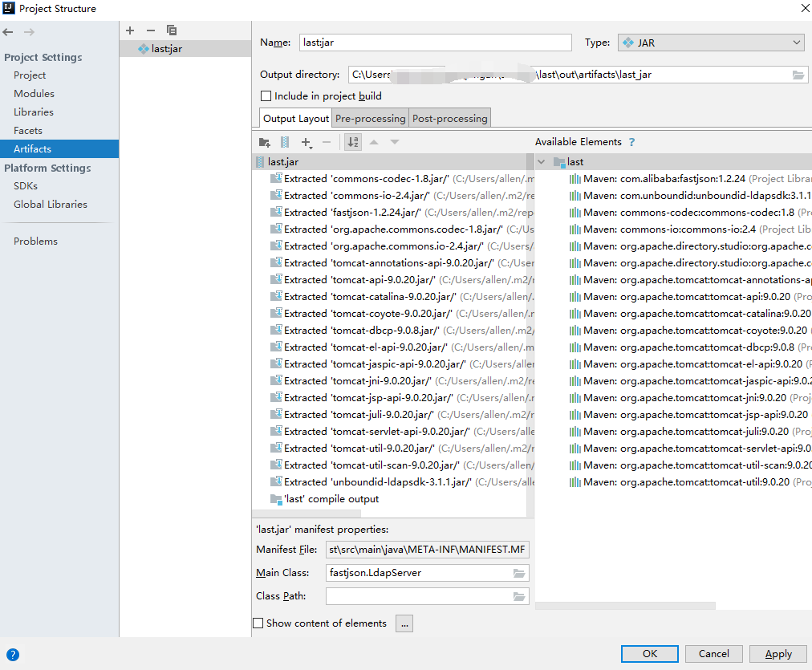Switch to the Post-processing tab
Screen dimensions: 812x670
pyautogui.click(x=449, y=117)
